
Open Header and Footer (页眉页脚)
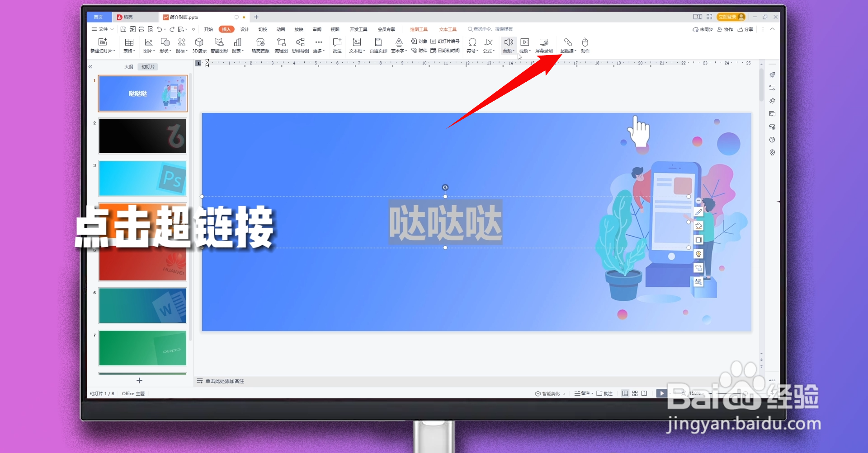378,45
